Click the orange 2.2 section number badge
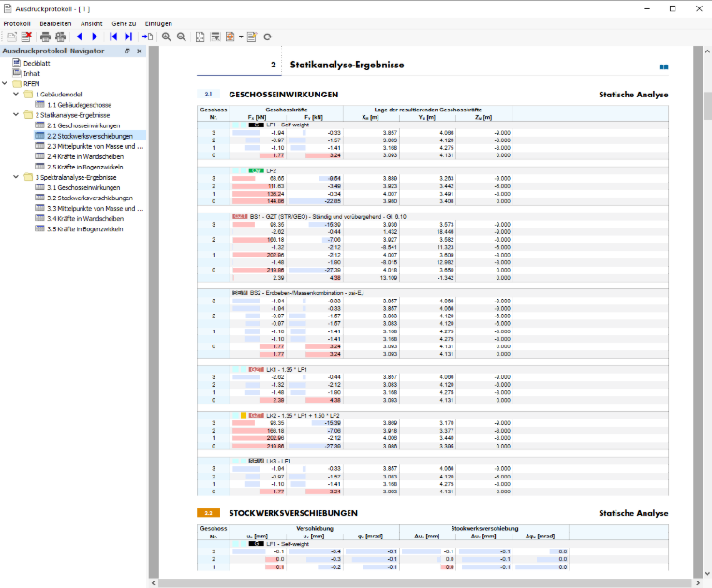712x588 pixels. [208, 513]
